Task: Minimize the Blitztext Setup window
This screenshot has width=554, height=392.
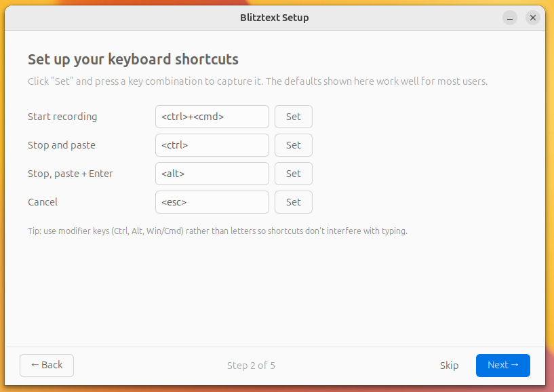Action: 510,18
